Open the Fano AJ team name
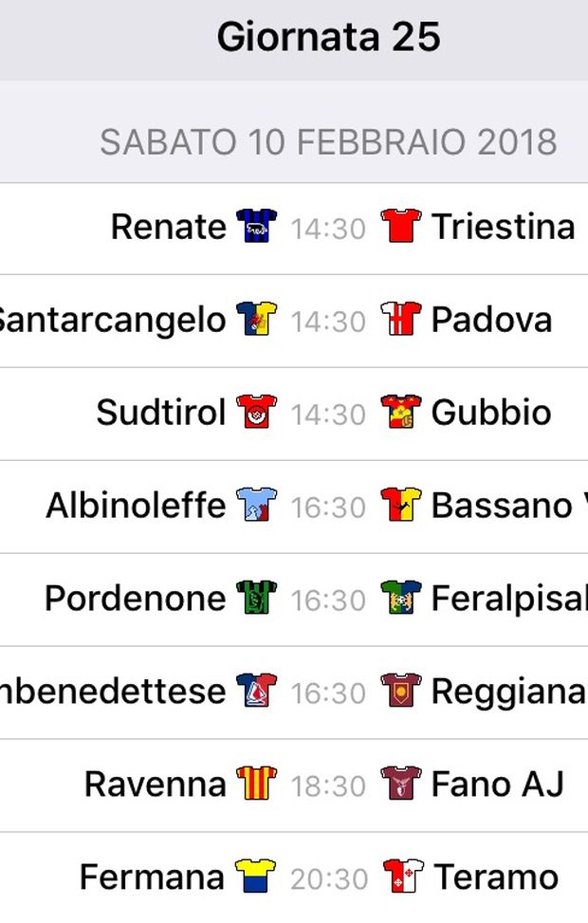588x923 pixels. tap(498, 785)
